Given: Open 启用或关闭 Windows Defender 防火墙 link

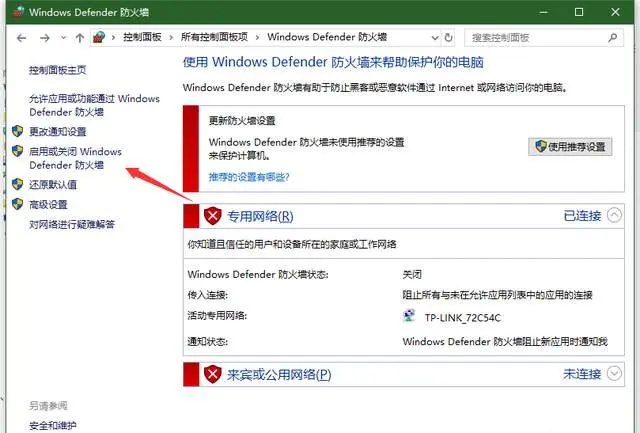Looking at the screenshot, I should (76, 158).
